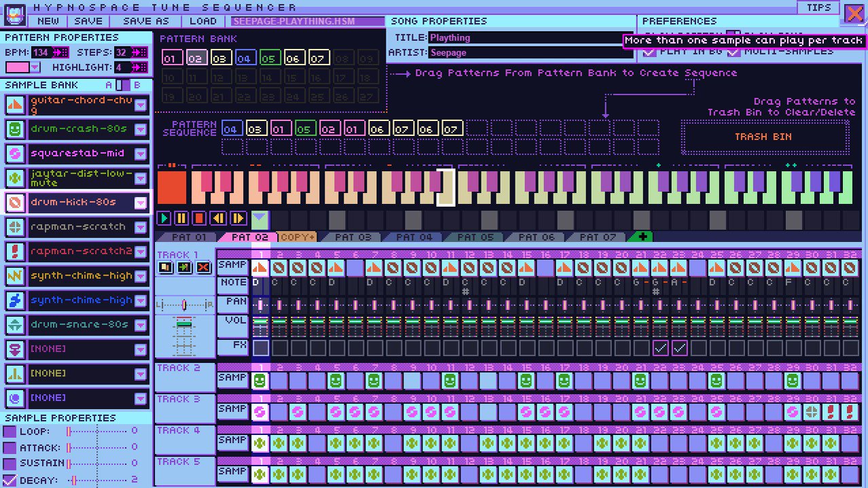Step forward with the fast-forward button
Screen dimensions: 868x488
[238, 218]
